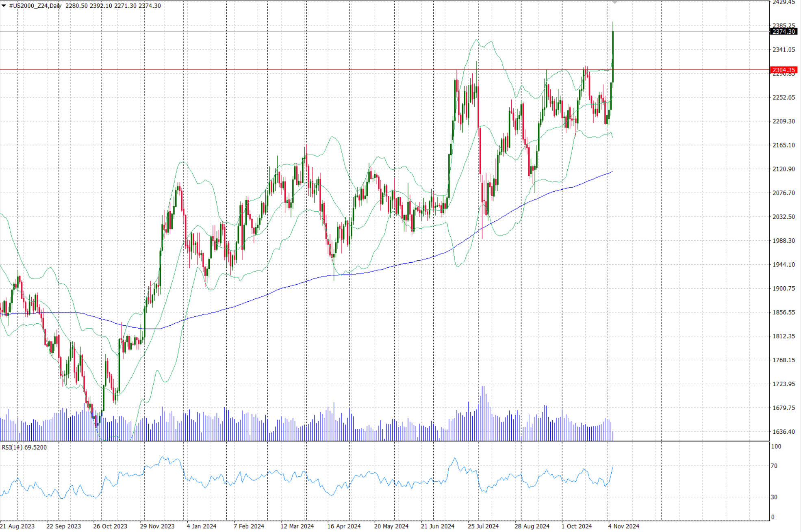The width and height of the screenshot is (801, 532).
Task: Click the 21 Aug 2023 date label
Action: pos(17,526)
